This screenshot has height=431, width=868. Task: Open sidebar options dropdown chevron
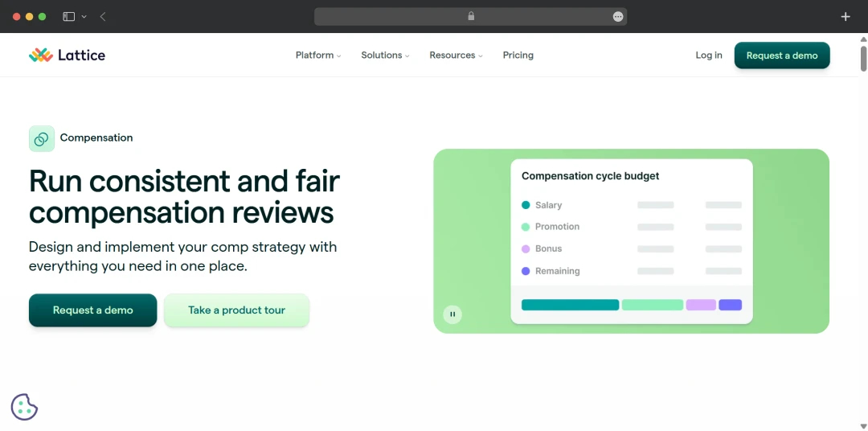tap(84, 17)
